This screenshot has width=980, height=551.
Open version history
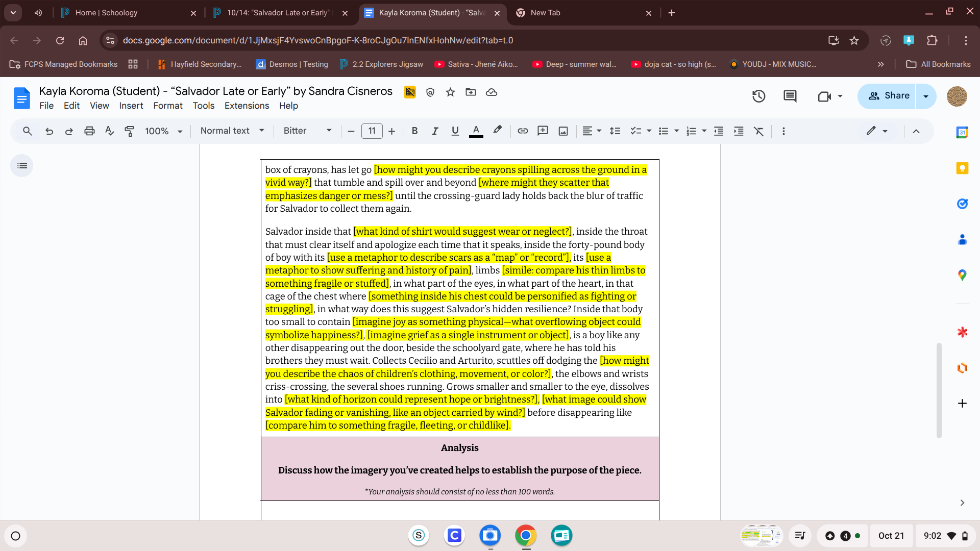click(758, 96)
